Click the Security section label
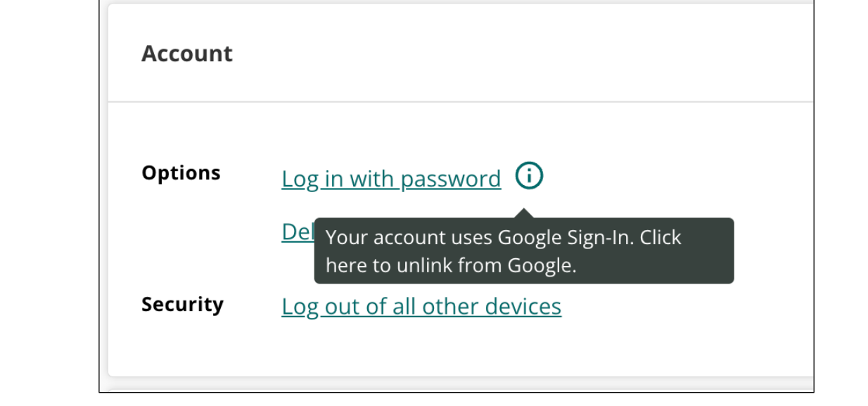868x406 pixels. (x=183, y=304)
